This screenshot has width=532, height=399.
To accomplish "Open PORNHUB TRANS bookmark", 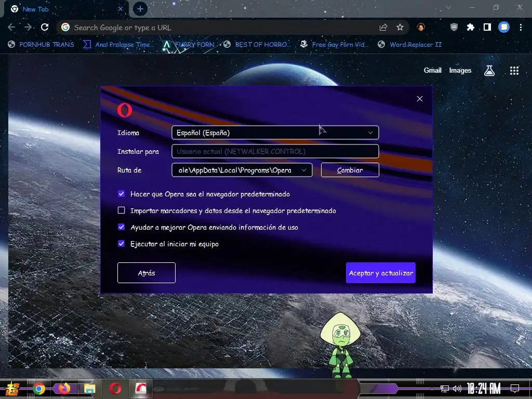I will [x=41, y=45].
